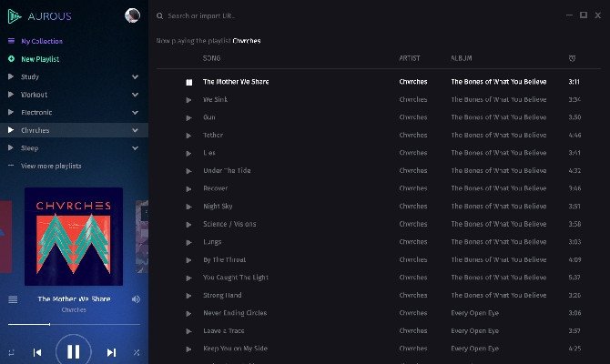Expand the Workout playlist chevron

pyautogui.click(x=135, y=95)
